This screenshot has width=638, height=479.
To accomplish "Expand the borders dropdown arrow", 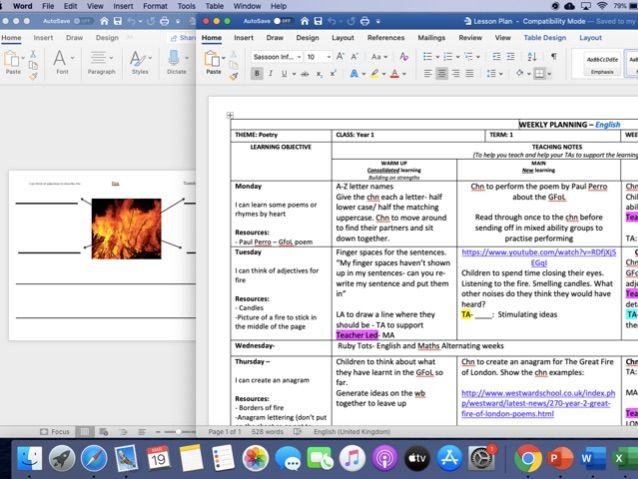I will tap(549, 74).
